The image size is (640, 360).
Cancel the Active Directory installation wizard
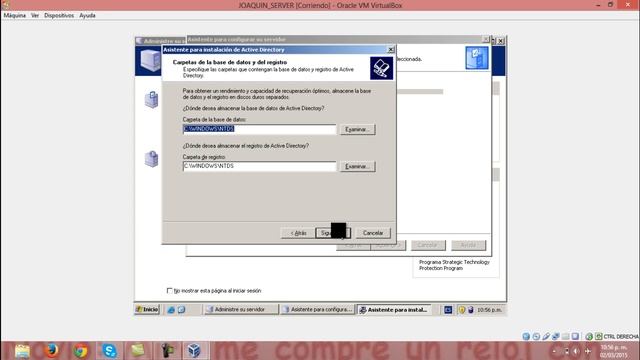[x=373, y=233]
